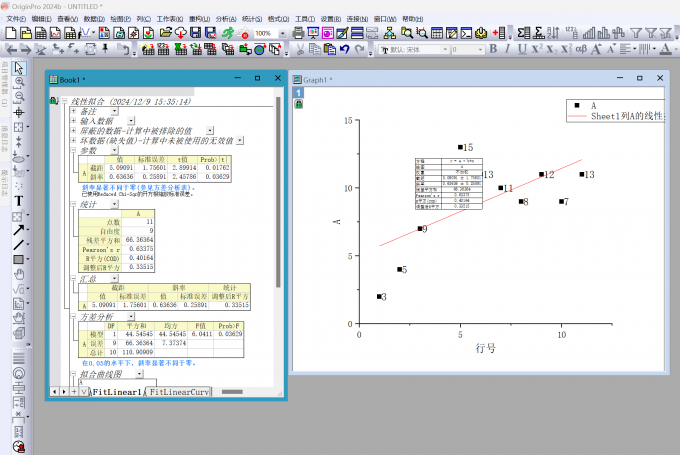Open the 帮助(H) menu

pyautogui.click(x=412, y=19)
